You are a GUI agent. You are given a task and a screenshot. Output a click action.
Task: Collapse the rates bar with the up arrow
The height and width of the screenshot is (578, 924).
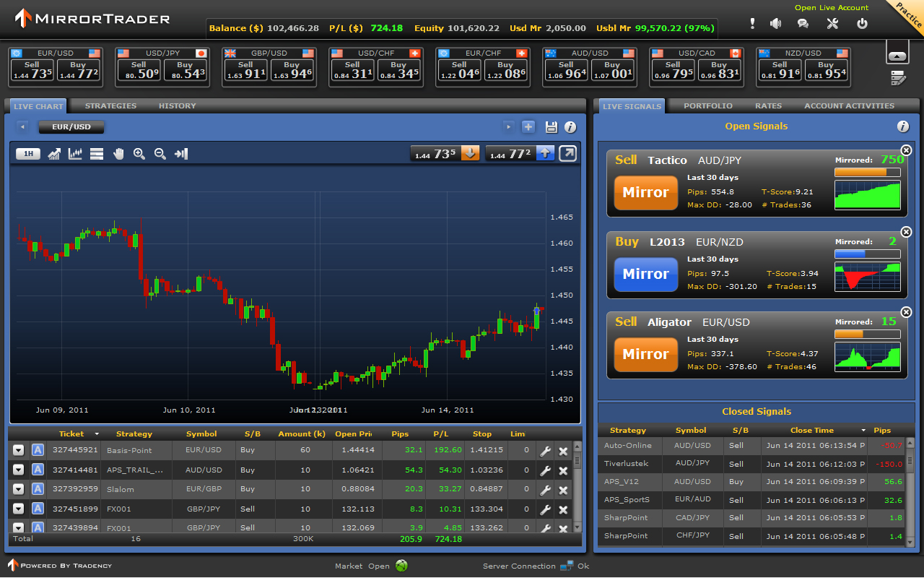pos(897,56)
